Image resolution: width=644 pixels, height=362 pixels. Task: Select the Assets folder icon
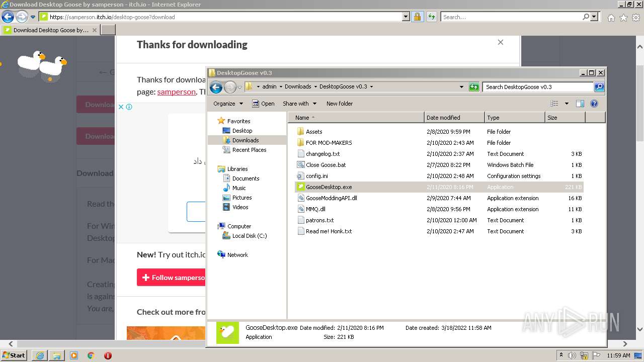301,132
